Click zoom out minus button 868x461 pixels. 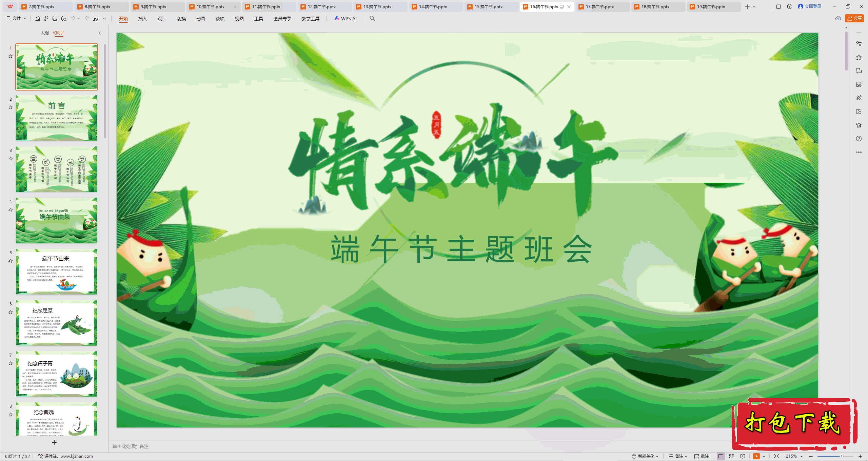[x=811, y=456]
